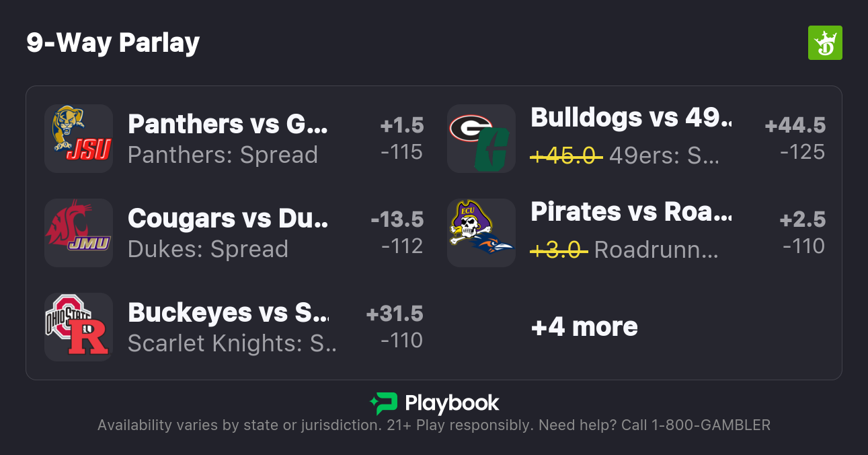
Task: Open the Buckeyes vs S.. matchup
Action: click(x=228, y=313)
